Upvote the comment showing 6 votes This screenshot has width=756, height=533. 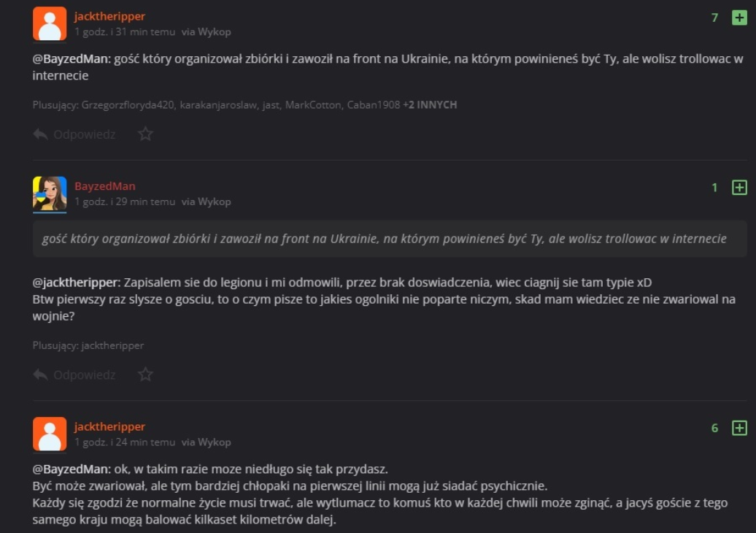click(739, 428)
